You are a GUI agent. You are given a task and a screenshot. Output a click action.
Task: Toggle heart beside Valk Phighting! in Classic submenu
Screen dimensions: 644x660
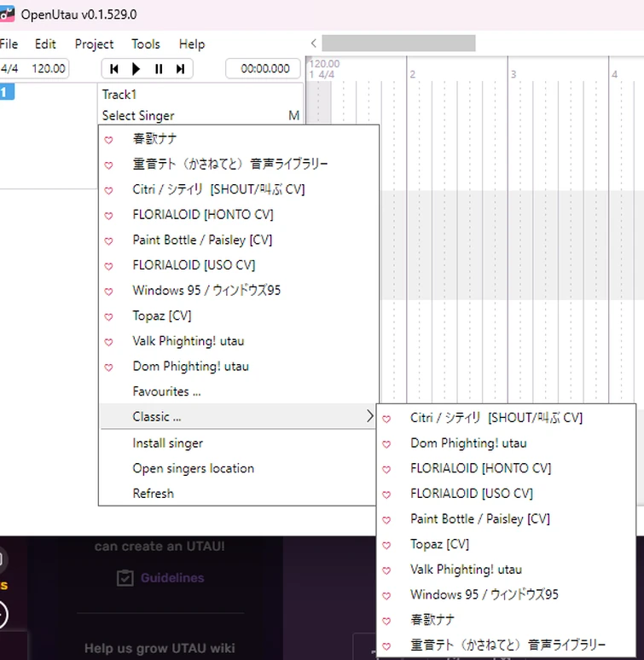tap(386, 570)
